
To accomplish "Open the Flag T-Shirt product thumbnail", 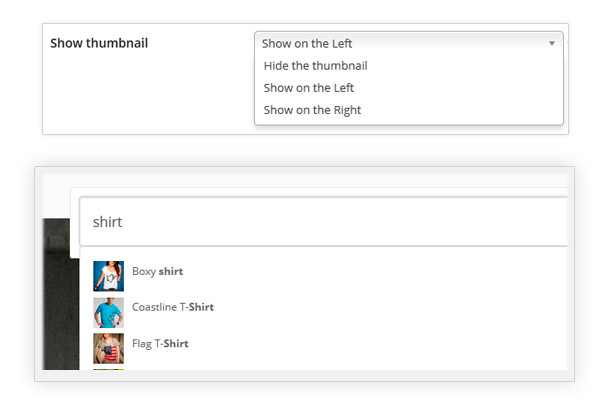I will (x=108, y=348).
